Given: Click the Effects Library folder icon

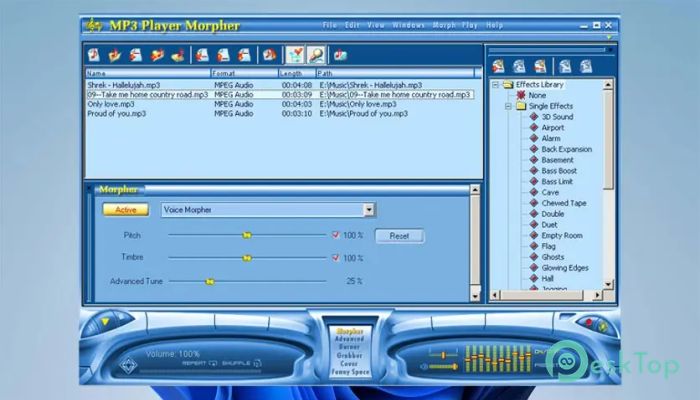Looking at the screenshot, I should [x=508, y=84].
